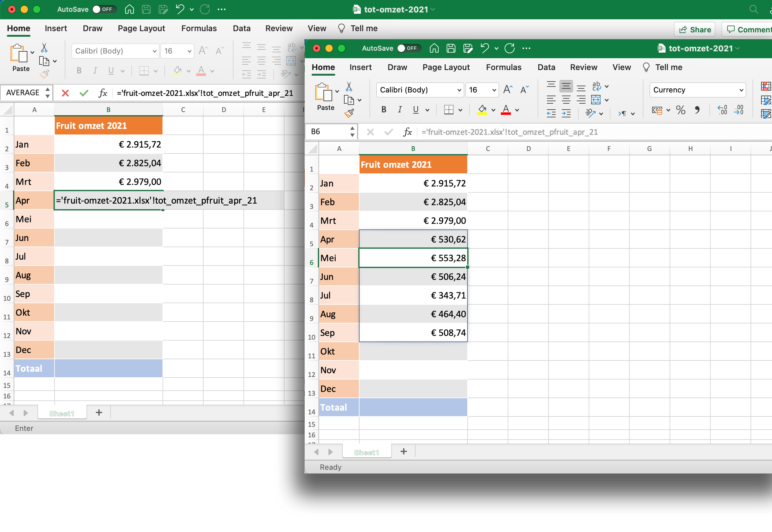This screenshot has height=532, width=772.
Task: Click the Undo arrow icon left window
Action: tap(180, 9)
